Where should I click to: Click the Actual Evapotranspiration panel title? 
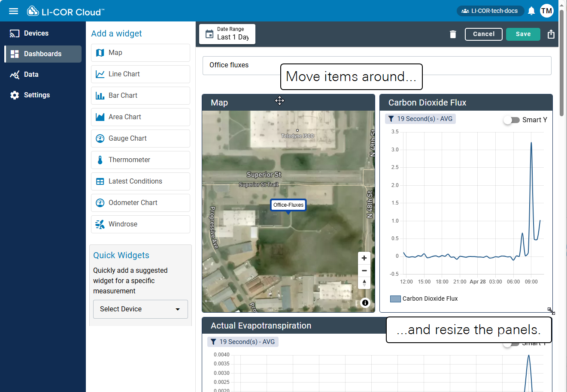click(x=261, y=326)
